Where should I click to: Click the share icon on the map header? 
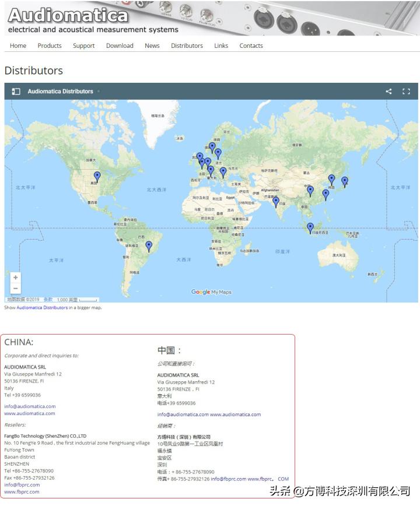click(388, 92)
